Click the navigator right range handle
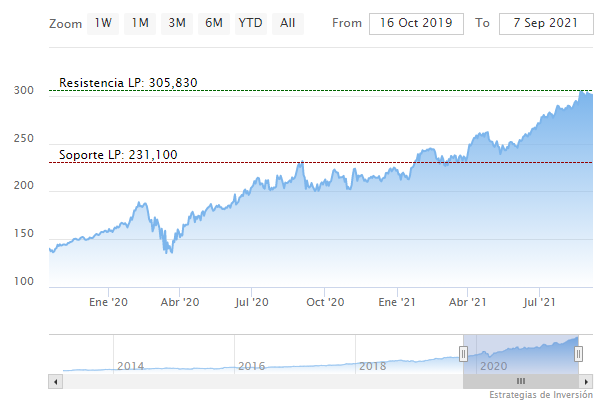 click(x=579, y=353)
